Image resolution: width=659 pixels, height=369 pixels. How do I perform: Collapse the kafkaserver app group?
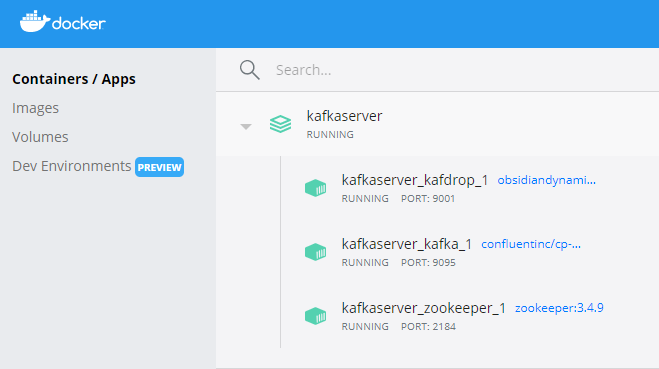click(246, 127)
